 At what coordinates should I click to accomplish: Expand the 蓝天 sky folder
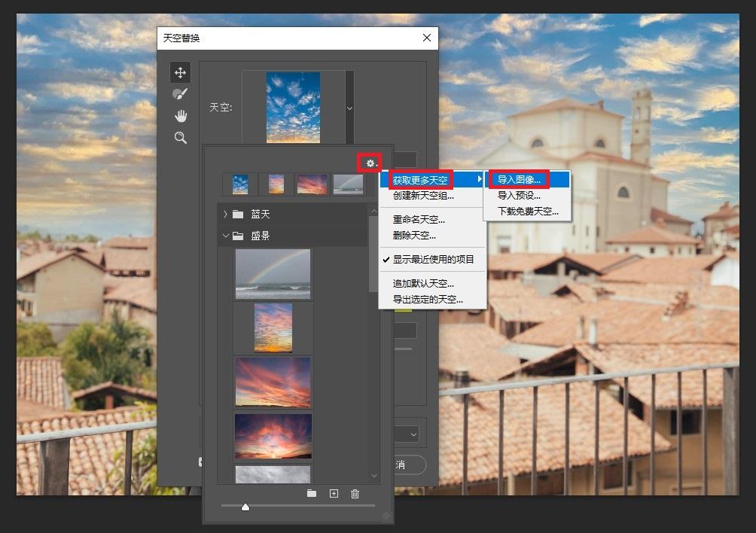(x=225, y=215)
